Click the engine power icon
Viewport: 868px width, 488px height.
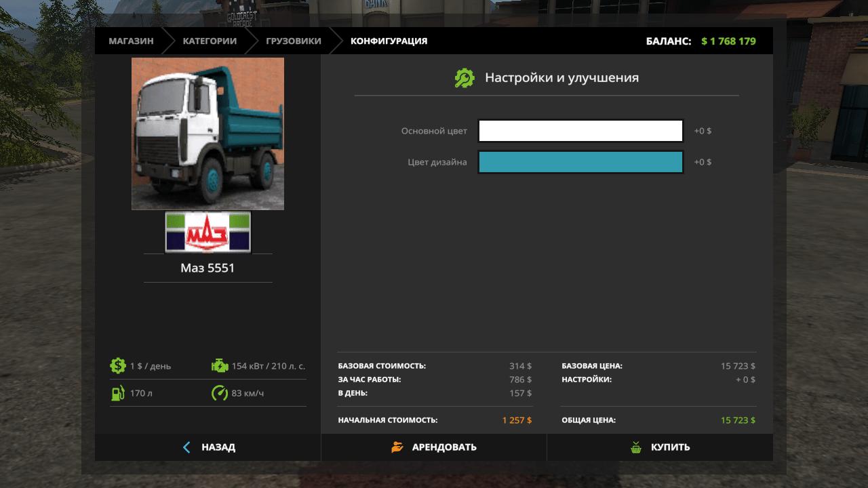pyautogui.click(x=220, y=366)
